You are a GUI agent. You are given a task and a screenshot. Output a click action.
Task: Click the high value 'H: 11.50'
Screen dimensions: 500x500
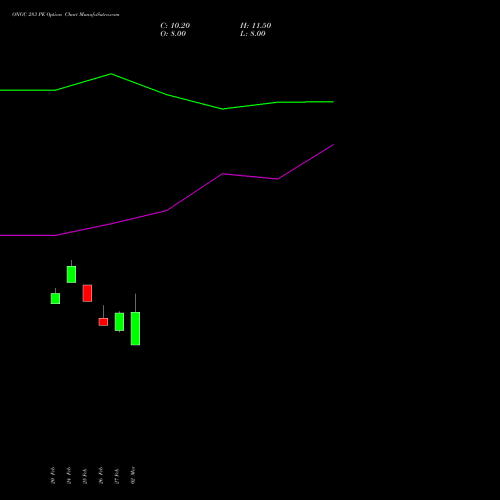coord(255,26)
